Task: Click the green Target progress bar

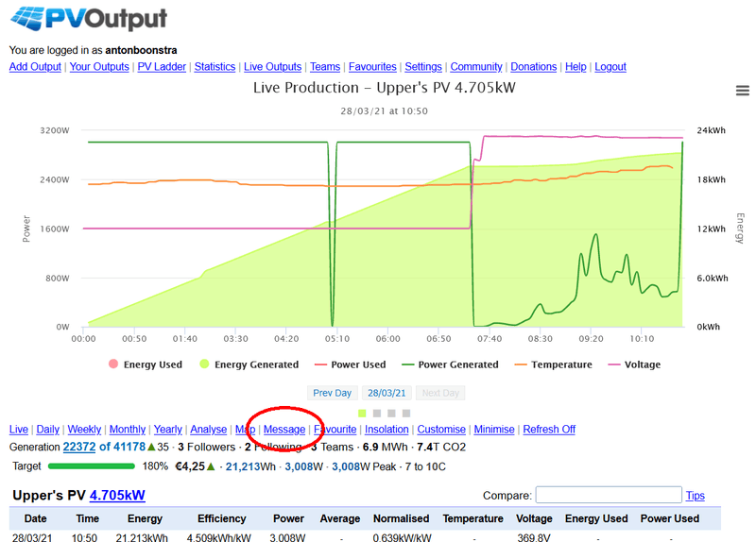Action: coord(92,466)
